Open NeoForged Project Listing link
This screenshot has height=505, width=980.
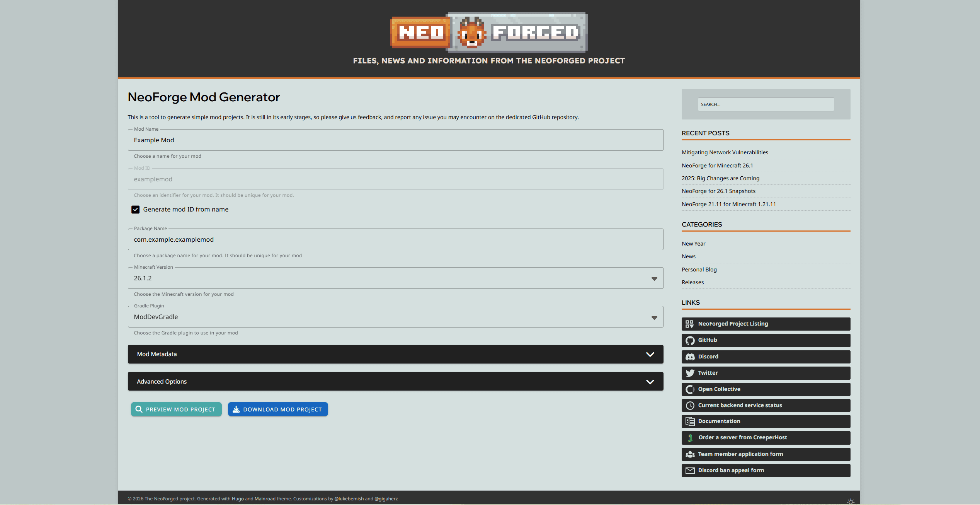pos(766,324)
